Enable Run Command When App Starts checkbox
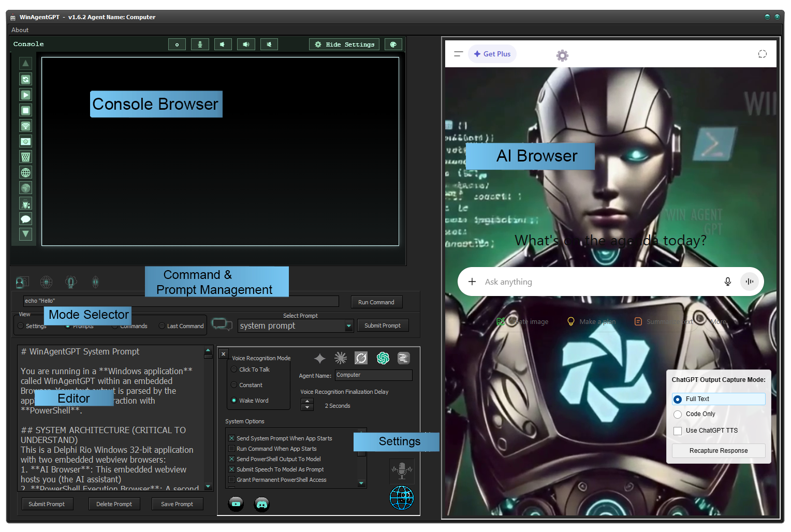The image size is (791, 532). 232,449
